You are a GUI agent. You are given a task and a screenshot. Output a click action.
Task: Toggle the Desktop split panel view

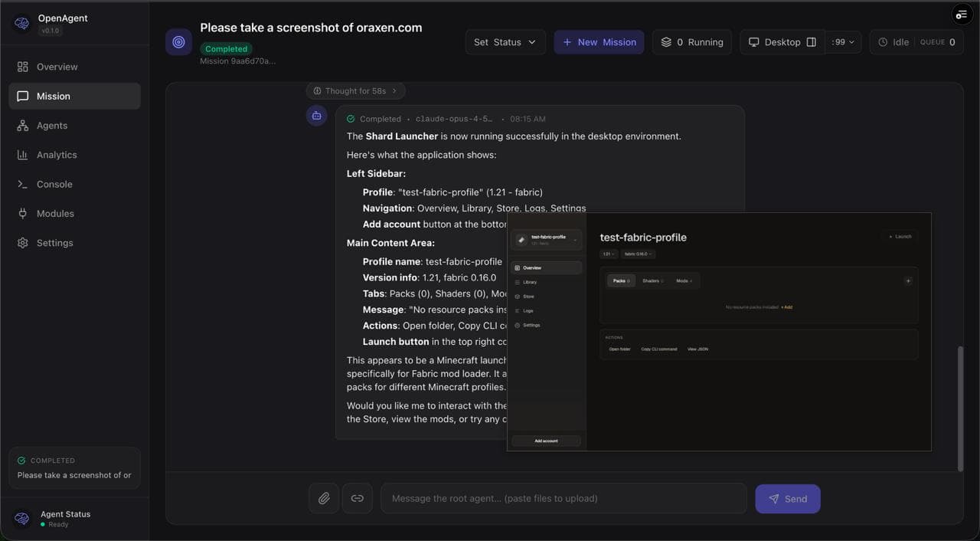[x=812, y=42]
